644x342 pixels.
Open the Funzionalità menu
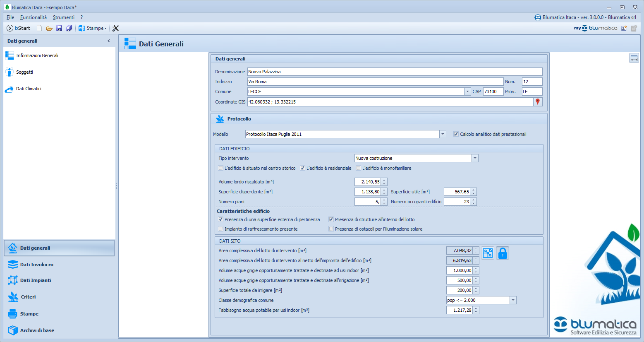pos(34,17)
